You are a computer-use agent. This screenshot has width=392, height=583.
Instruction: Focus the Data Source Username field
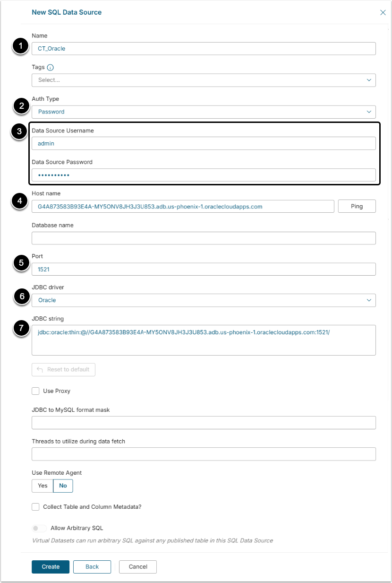click(x=204, y=144)
